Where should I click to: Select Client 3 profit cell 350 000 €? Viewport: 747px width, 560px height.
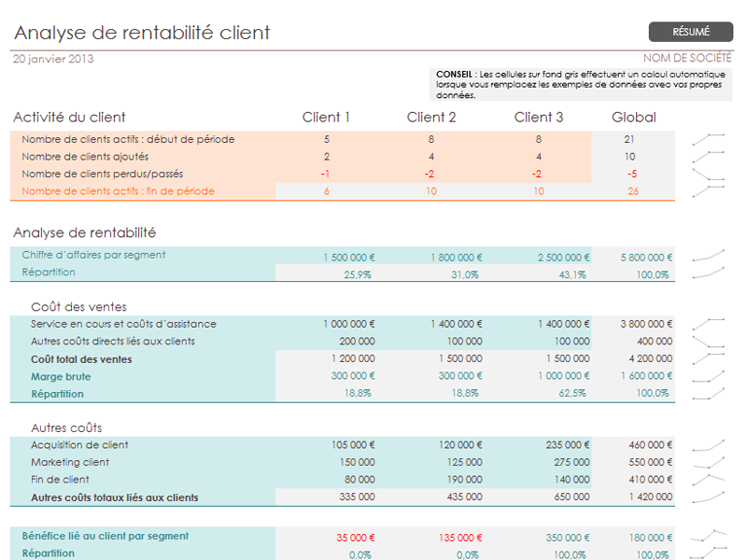568,538
